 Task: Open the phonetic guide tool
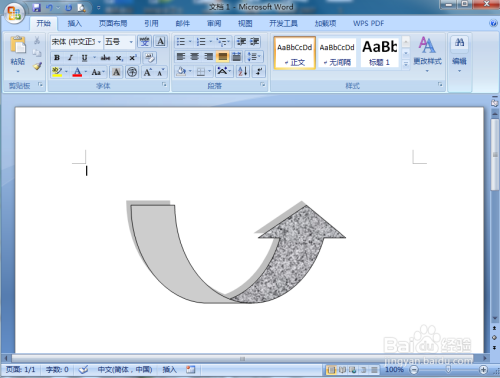tap(144, 42)
